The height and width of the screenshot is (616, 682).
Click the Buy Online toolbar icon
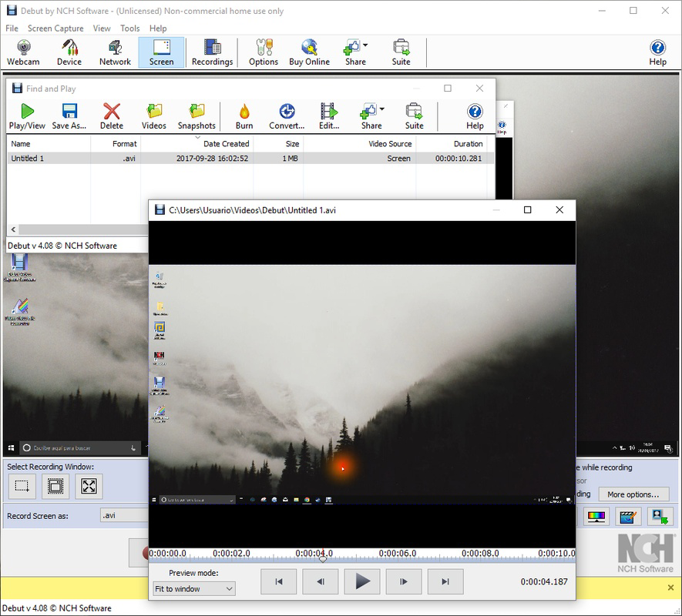(x=309, y=52)
